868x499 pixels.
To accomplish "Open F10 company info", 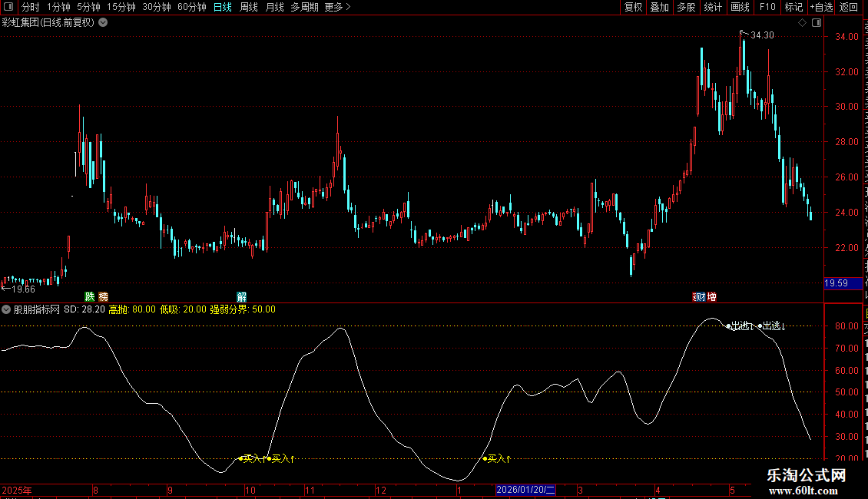I will [x=767, y=7].
